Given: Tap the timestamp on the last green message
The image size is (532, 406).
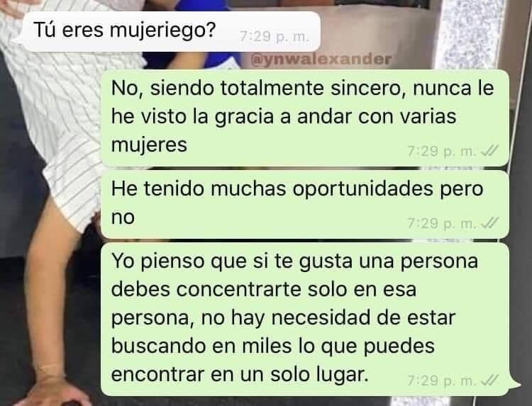Looking at the screenshot, I should 442,380.
